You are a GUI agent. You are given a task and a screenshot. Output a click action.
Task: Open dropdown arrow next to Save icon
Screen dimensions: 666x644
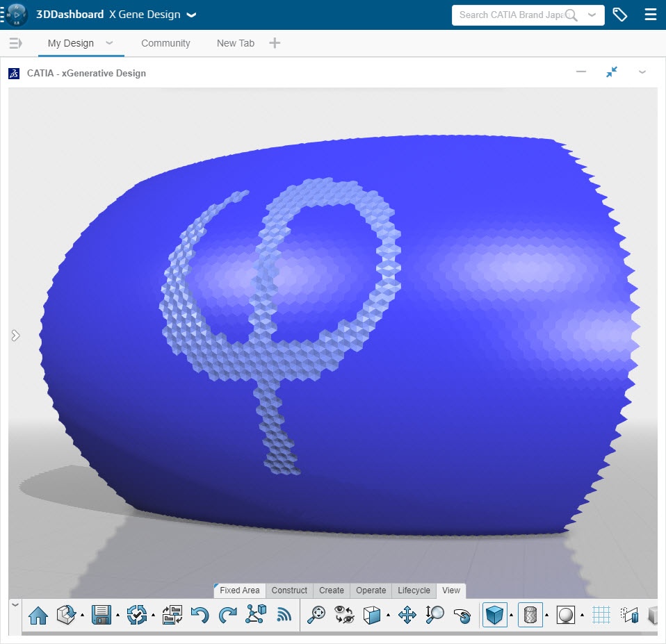[117, 615]
